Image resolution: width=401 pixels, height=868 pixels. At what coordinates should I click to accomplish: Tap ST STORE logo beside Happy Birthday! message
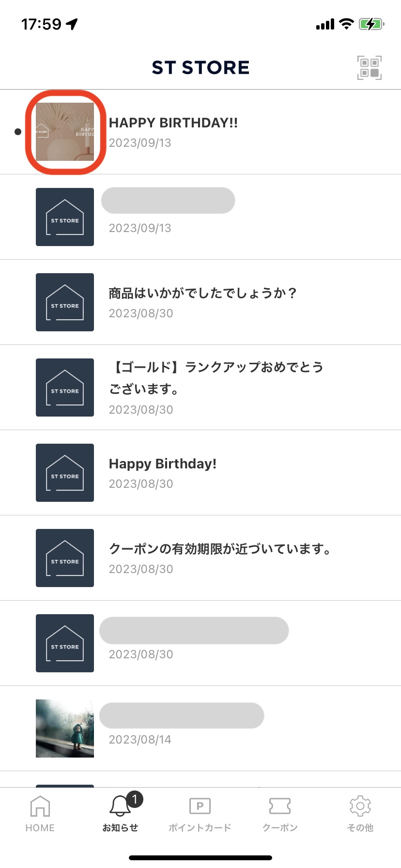65,473
